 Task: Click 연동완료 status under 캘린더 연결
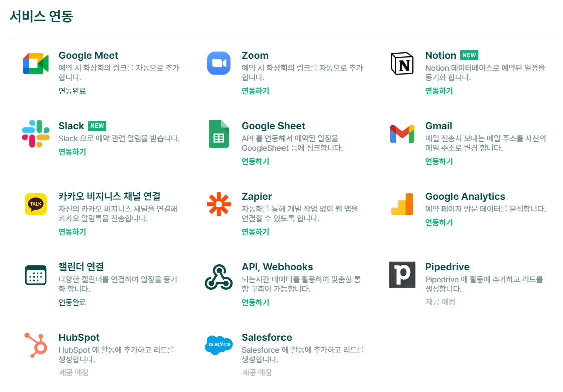(72, 302)
